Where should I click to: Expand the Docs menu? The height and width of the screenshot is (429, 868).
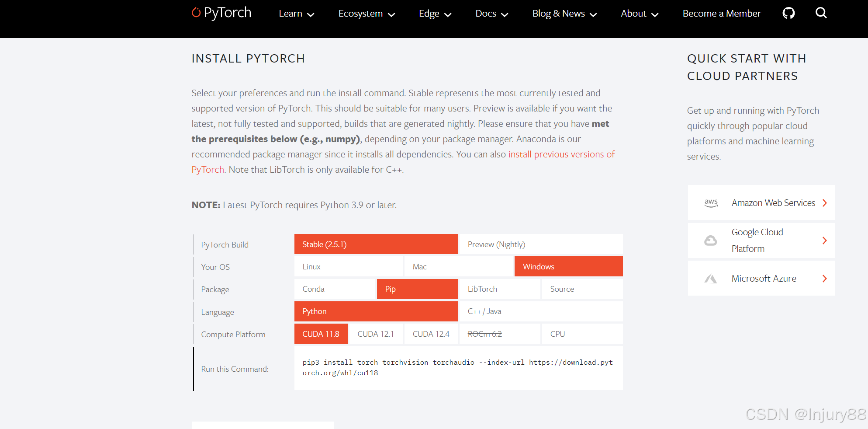(x=492, y=14)
